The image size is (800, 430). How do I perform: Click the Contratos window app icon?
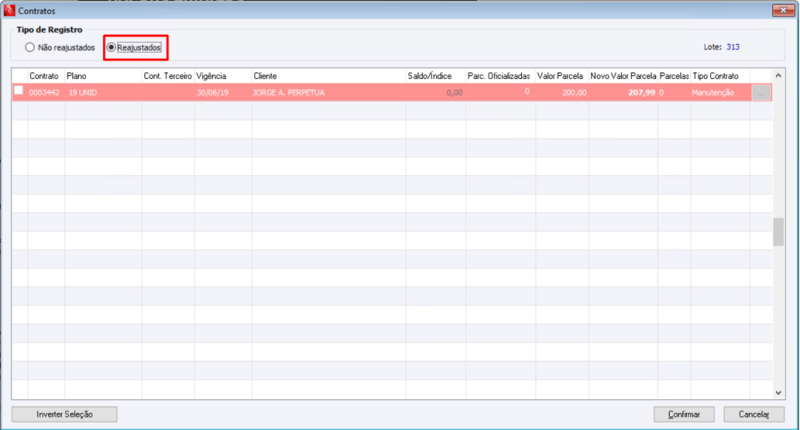click(x=9, y=10)
